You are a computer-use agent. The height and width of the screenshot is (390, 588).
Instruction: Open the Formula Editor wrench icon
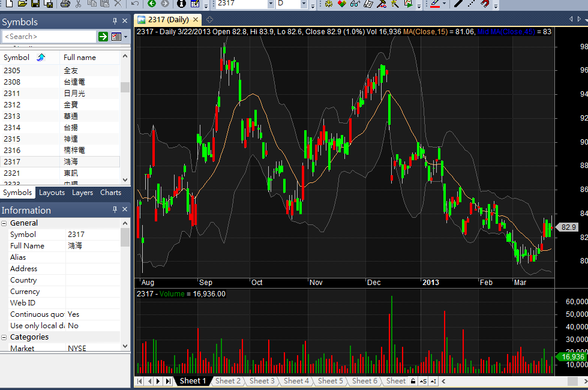329,4
